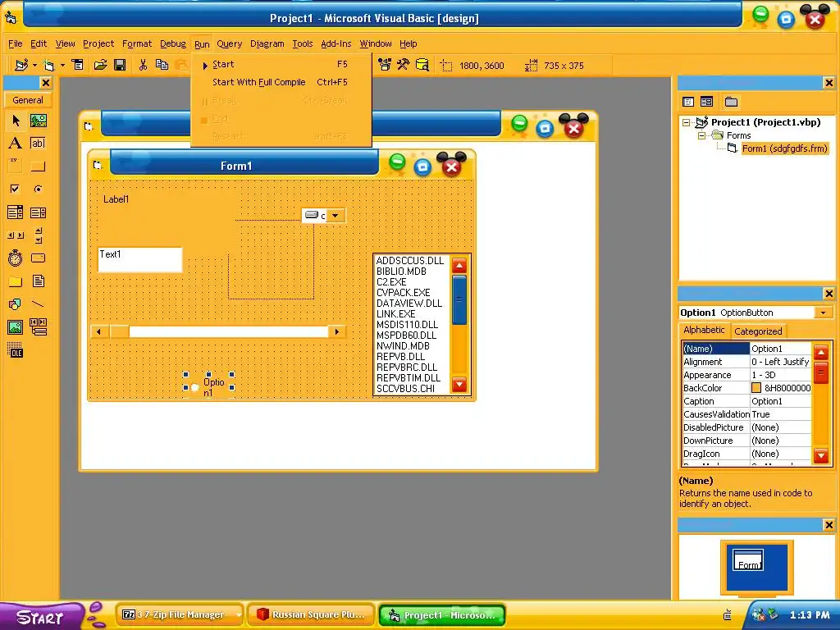Click the file list scroll down arrow
Image resolution: width=840 pixels, height=630 pixels.
tap(459, 385)
